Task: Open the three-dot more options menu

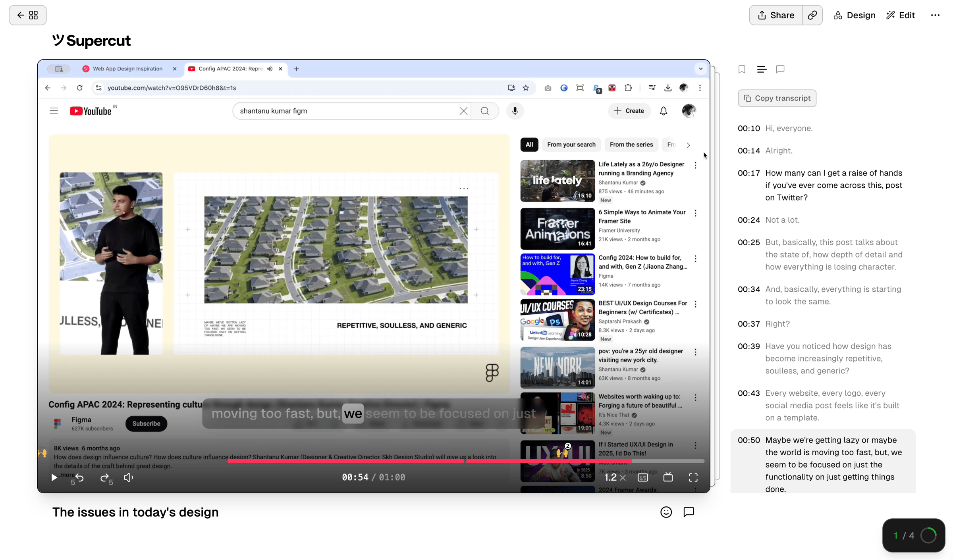Action: (x=935, y=15)
